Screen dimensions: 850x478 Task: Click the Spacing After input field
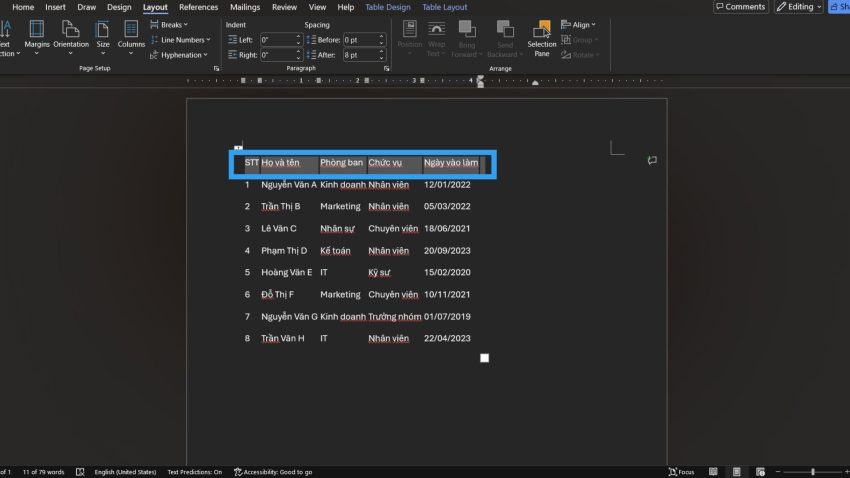pyautogui.click(x=360, y=55)
